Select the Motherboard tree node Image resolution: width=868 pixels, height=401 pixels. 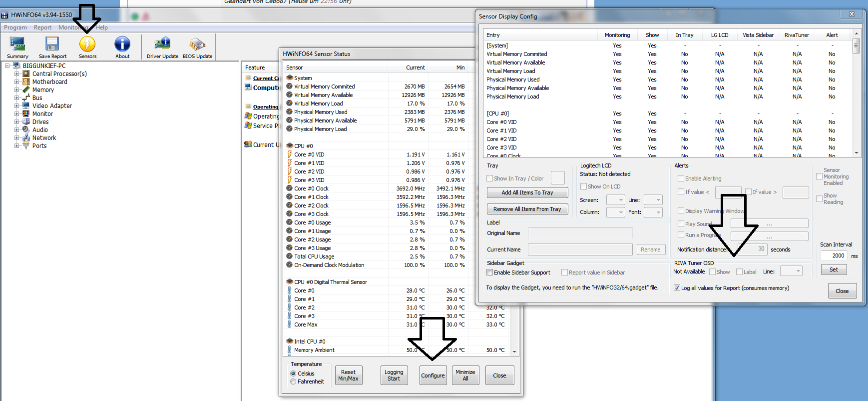click(49, 82)
